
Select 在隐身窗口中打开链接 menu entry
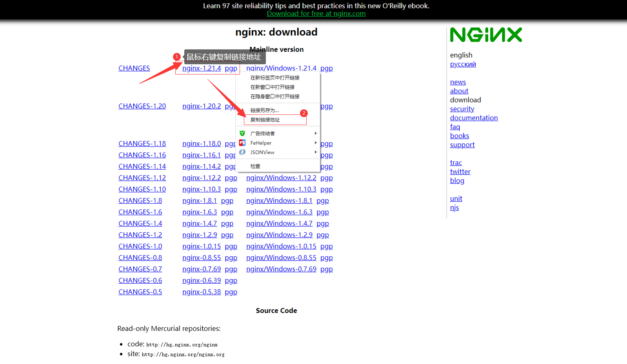click(x=275, y=97)
